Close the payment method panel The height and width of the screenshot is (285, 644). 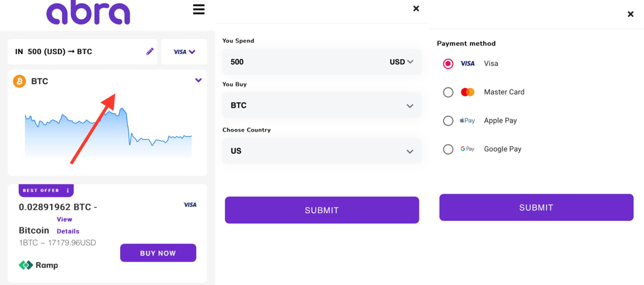(630, 14)
